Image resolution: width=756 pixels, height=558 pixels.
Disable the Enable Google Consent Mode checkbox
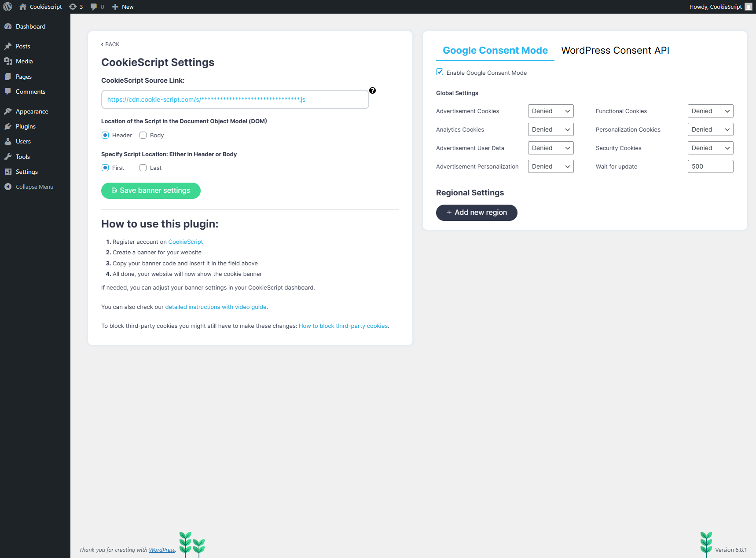440,72
